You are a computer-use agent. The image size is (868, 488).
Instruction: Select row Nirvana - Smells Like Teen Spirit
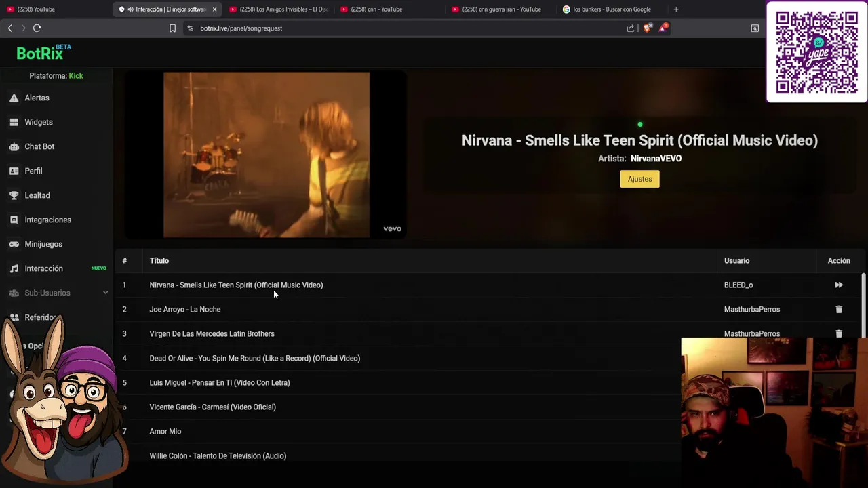(488, 285)
